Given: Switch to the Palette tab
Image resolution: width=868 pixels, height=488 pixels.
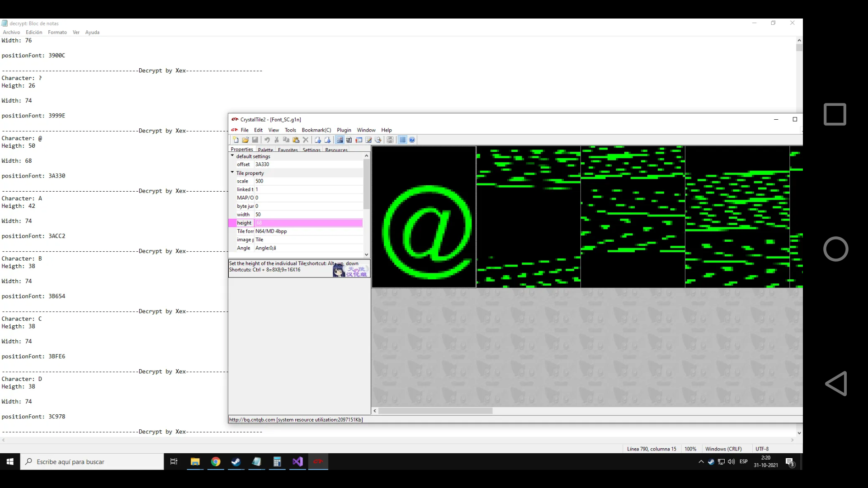Looking at the screenshot, I should (265, 150).
